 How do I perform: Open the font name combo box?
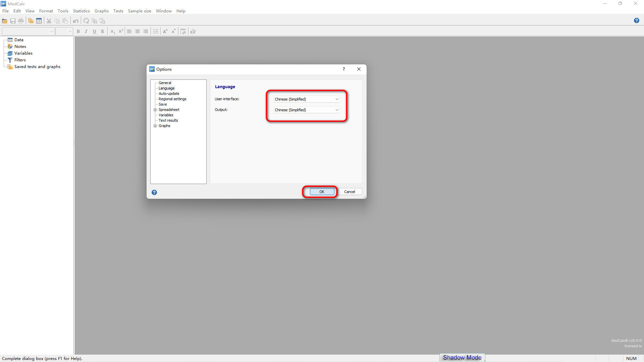pos(28,32)
